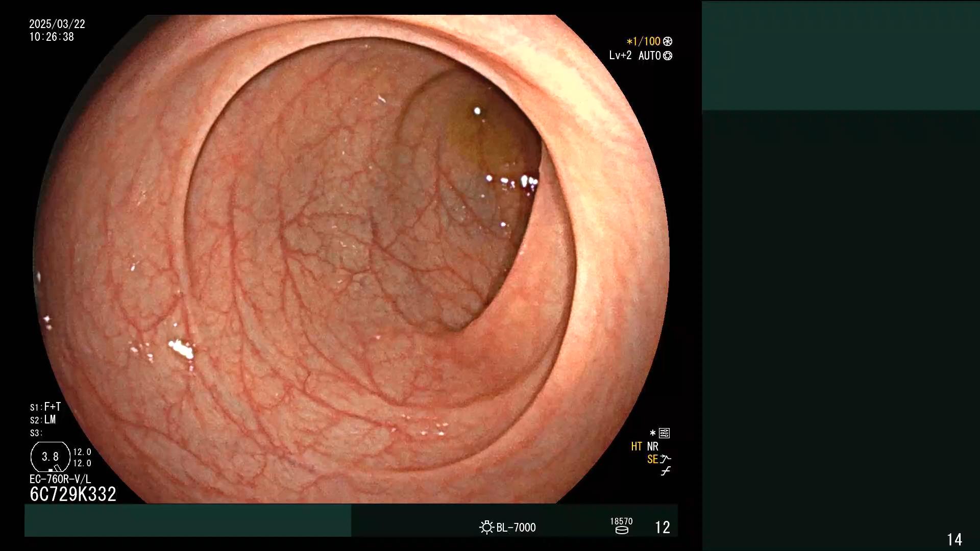Click the light source sun icon by BL-7000
980x551 pixels.
[x=486, y=527]
